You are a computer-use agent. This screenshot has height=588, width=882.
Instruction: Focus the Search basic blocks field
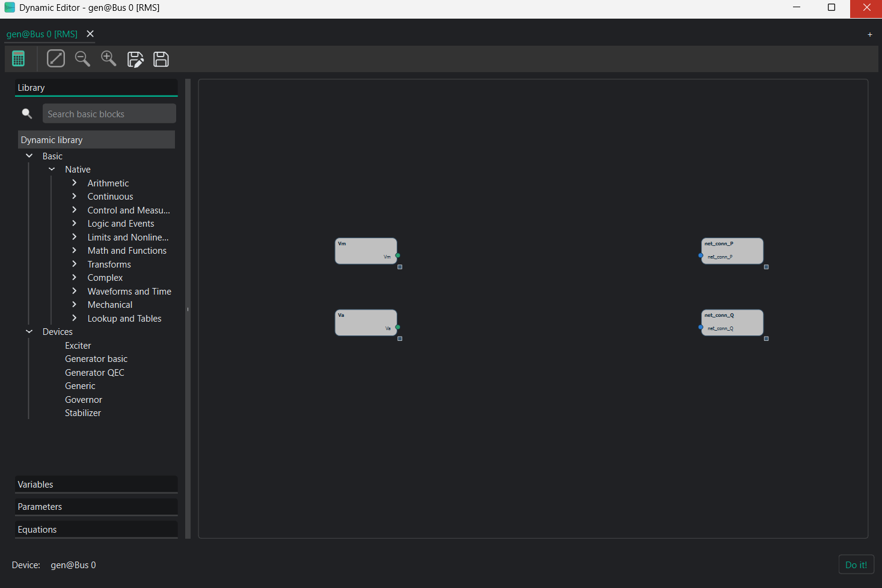coord(109,114)
